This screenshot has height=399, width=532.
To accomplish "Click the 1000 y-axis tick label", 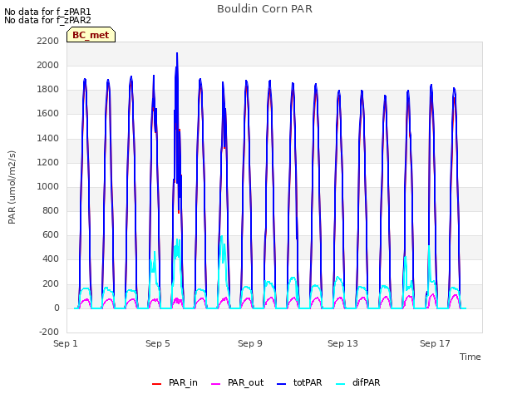I will [x=48, y=186].
